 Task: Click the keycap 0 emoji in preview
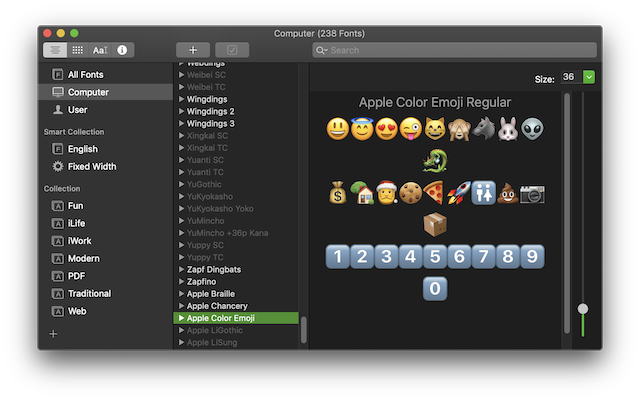(435, 289)
